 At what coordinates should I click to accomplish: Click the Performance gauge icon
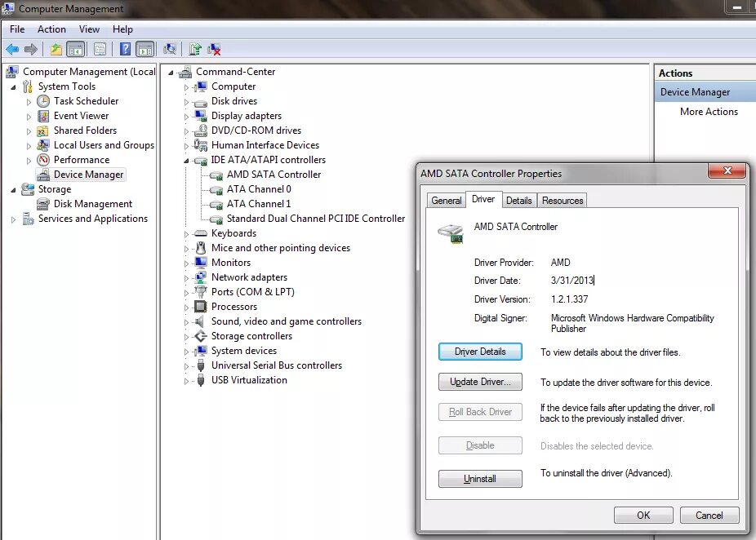pyautogui.click(x=43, y=160)
